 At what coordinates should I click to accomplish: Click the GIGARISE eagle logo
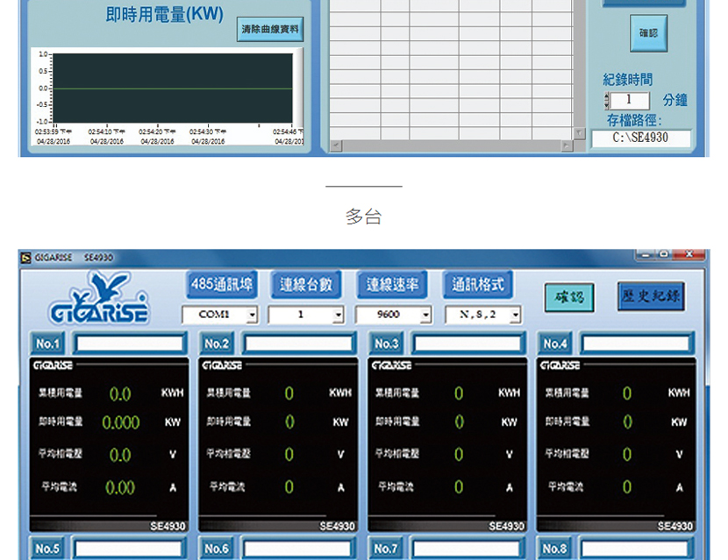point(99,297)
